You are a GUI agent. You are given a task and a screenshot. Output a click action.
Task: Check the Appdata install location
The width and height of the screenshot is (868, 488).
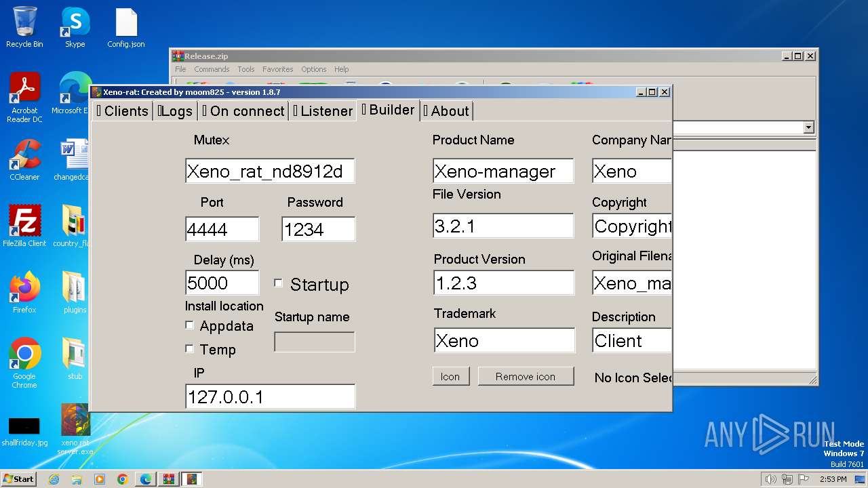point(189,325)
